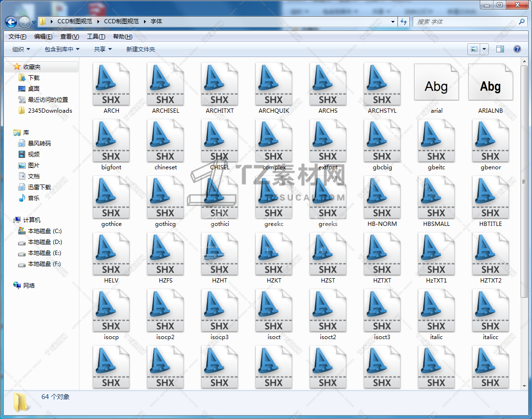Select the italicc SHX file

(x=490, y=311)
